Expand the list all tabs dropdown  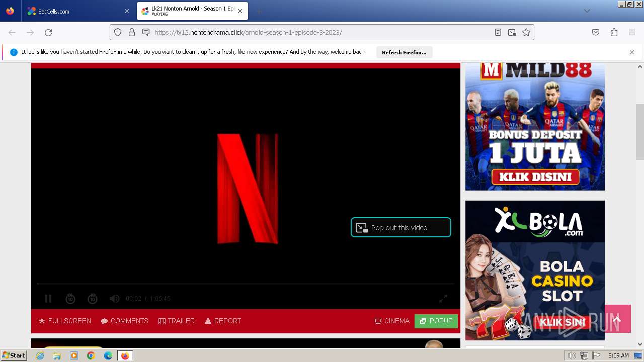pyautogui.click(x=587, y=11)
